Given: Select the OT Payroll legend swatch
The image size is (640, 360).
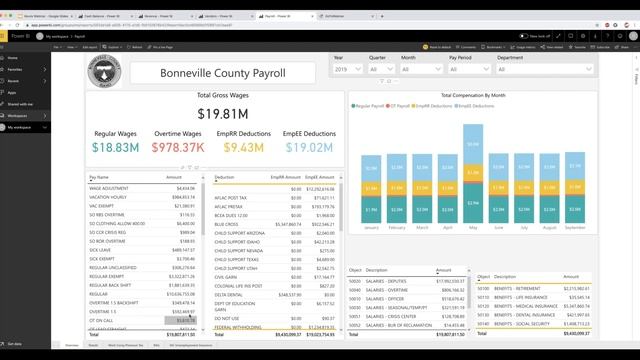Looking at the screenshot, I should [x=388, y=106].
